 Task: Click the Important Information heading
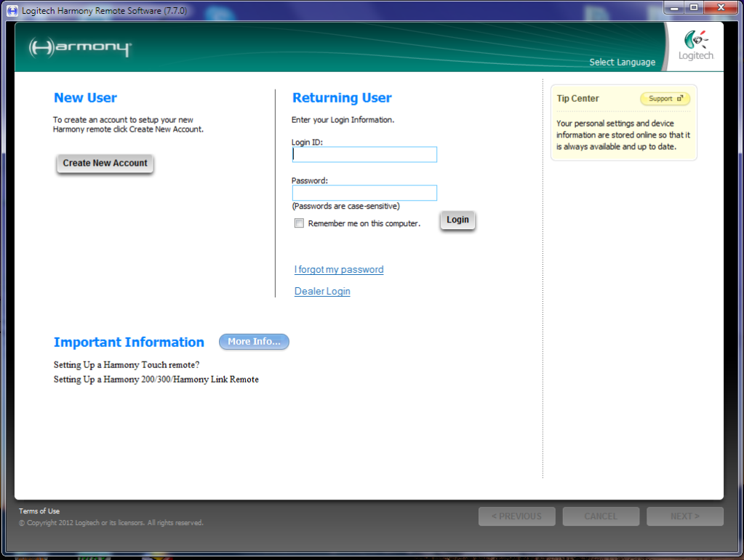coord(129,342)
